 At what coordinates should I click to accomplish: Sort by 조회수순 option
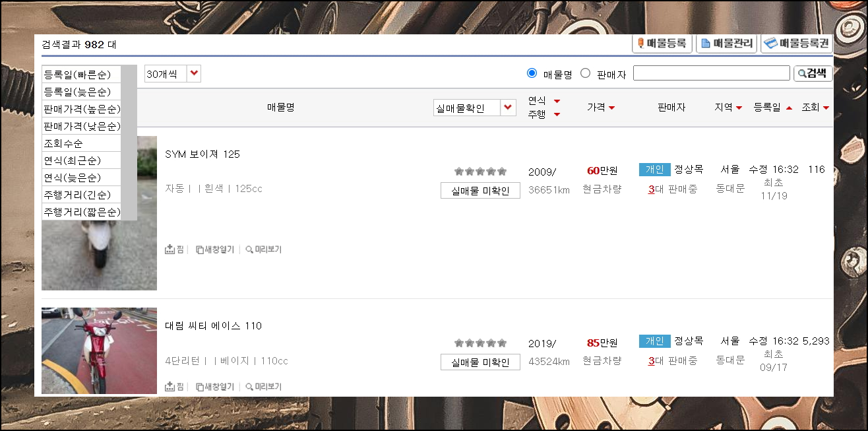point(82,143)
